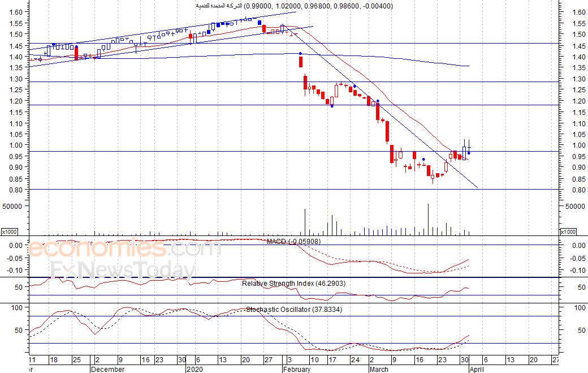This screenshot has height=373, width=588.
Task: Click 50000 on the left volume axis
Action: [x=12, y=206]
